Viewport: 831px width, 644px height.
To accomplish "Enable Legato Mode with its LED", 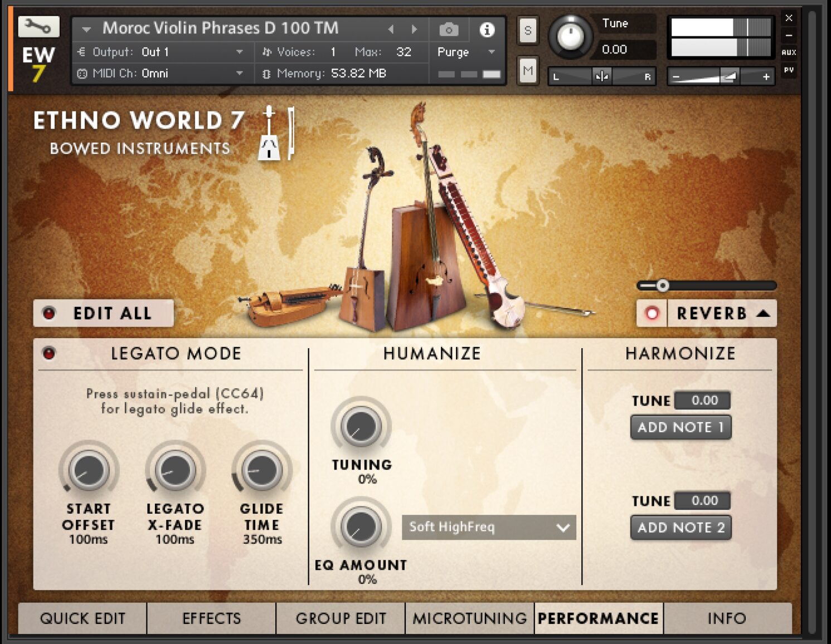I will point(49,353).
